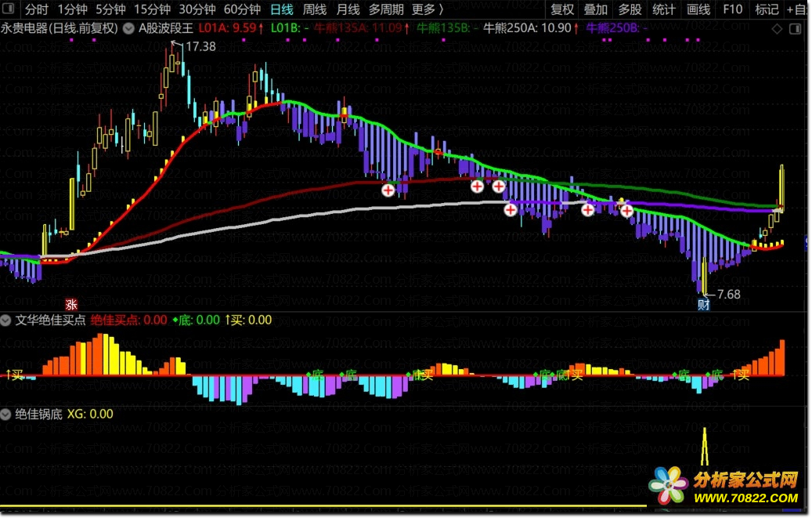Switch to the 周线 weekly chart
This screenshot has height=518, width=812.
point(314,9)
